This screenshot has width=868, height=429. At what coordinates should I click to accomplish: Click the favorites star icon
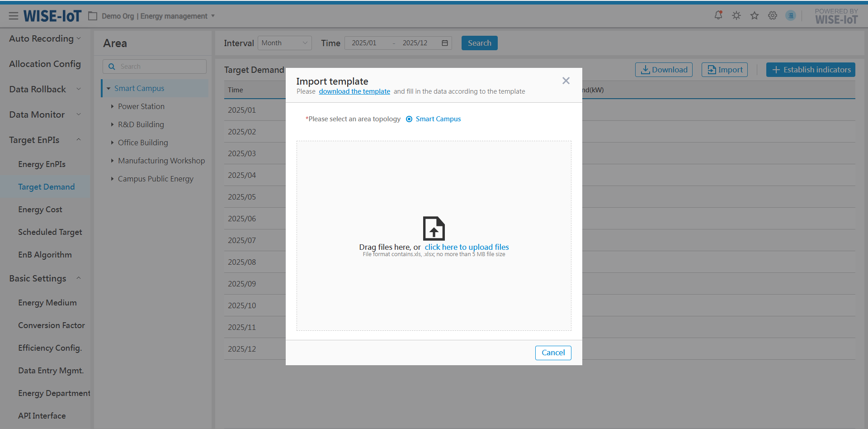(755, 15)
